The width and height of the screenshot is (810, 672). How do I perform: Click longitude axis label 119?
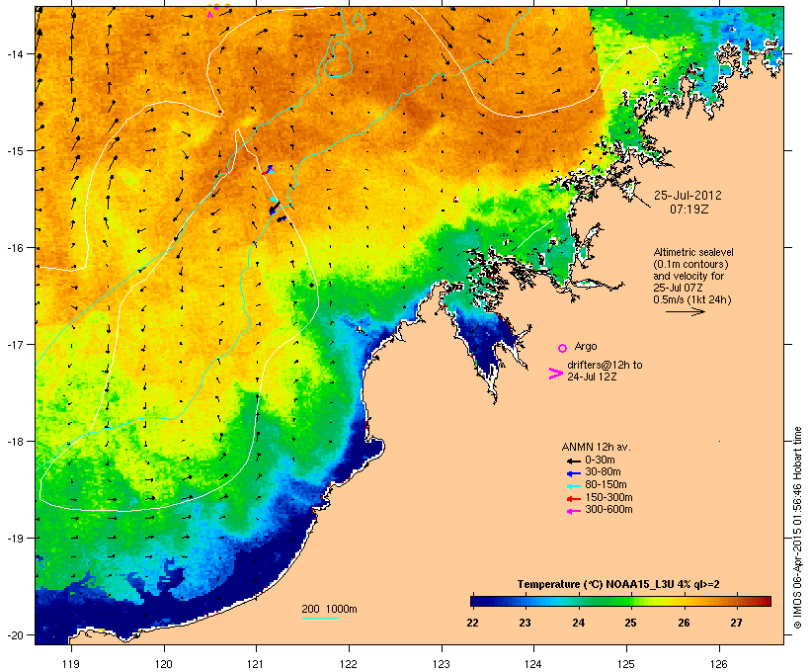click(71, 664)
